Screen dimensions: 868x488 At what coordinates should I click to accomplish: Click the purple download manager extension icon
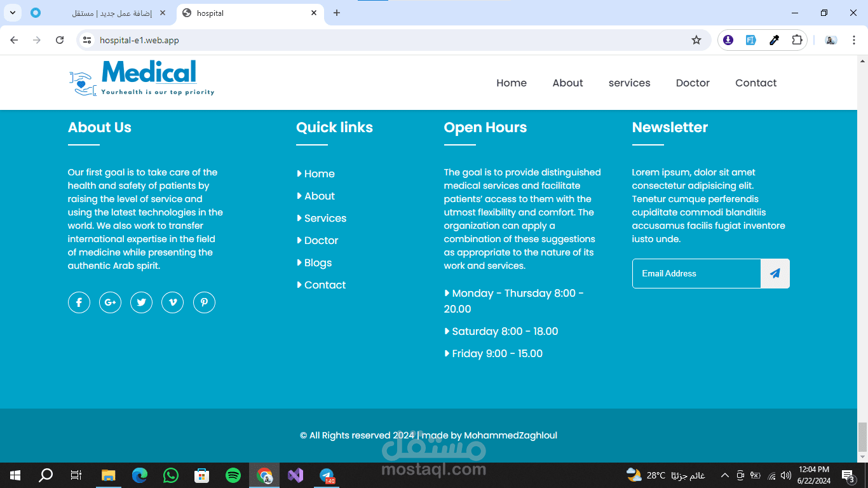click(x=728, y=40)
